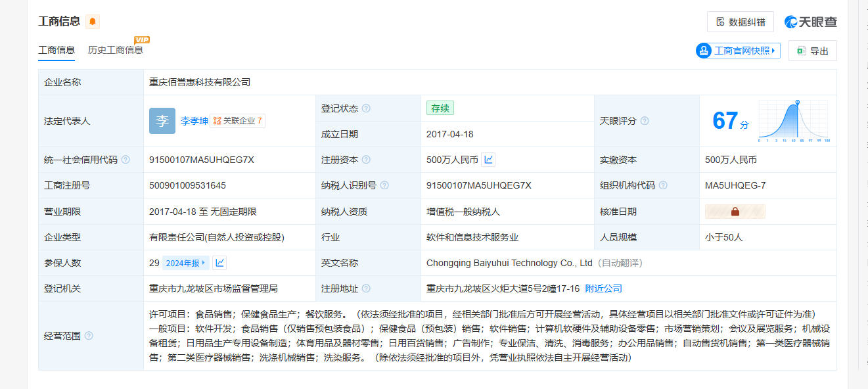The height and width of the screenshot is (389, 868).
Task: Click the help icon beside 登记状态
Action: [x=366, y=108]
